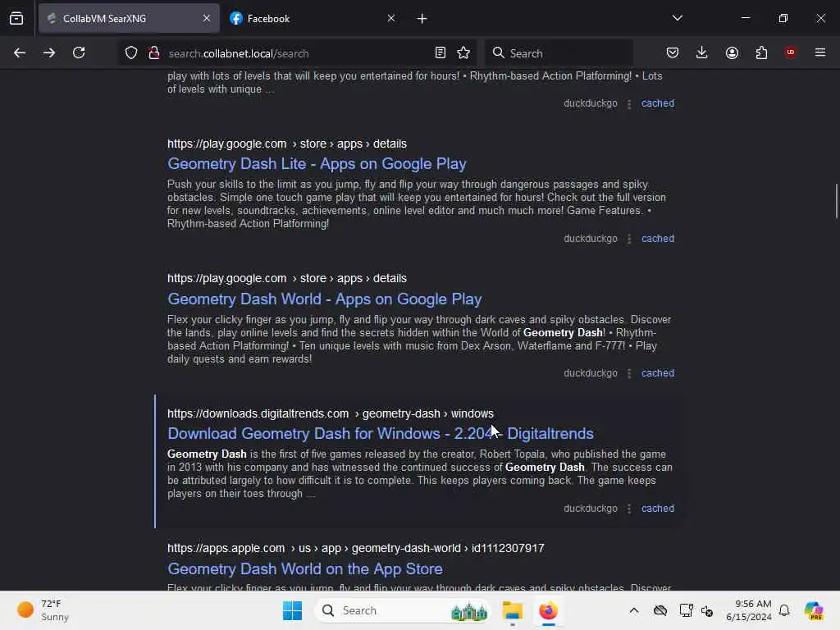Open the notifications bell

pos(785,610)
